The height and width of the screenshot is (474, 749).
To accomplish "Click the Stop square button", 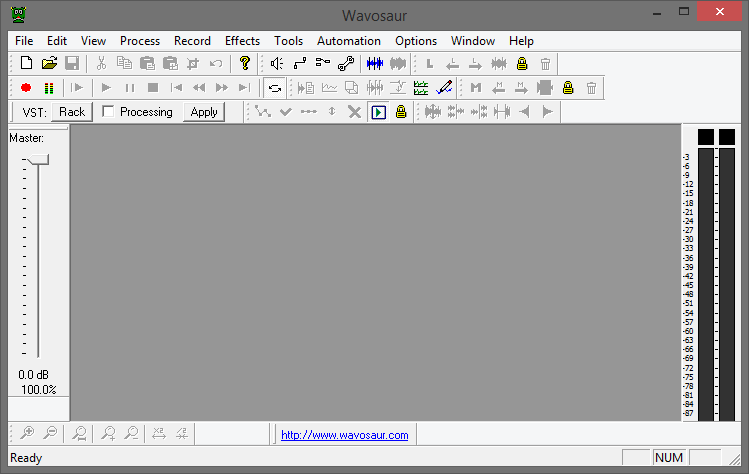I will 153,87.
